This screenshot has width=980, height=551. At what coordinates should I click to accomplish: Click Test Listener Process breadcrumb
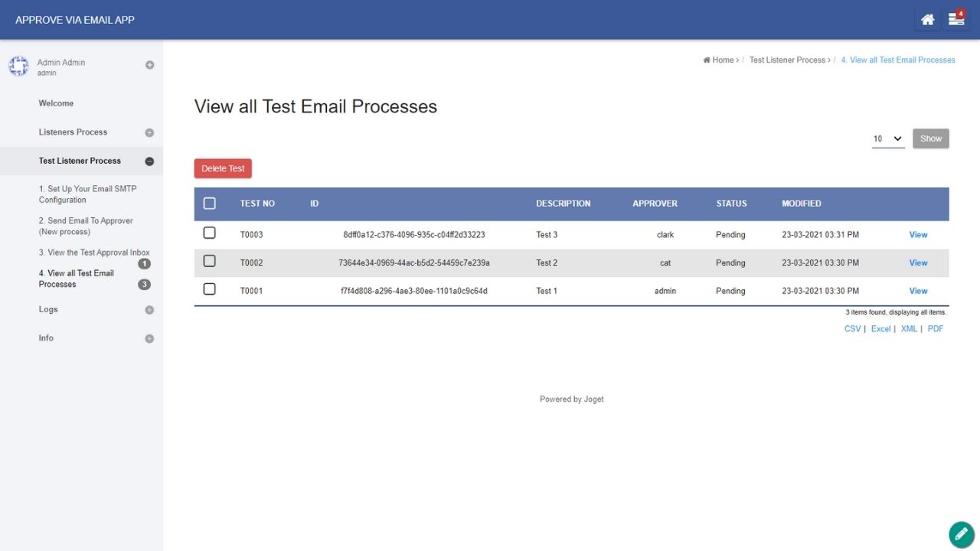pyautogui.click(x=787, y=60)
